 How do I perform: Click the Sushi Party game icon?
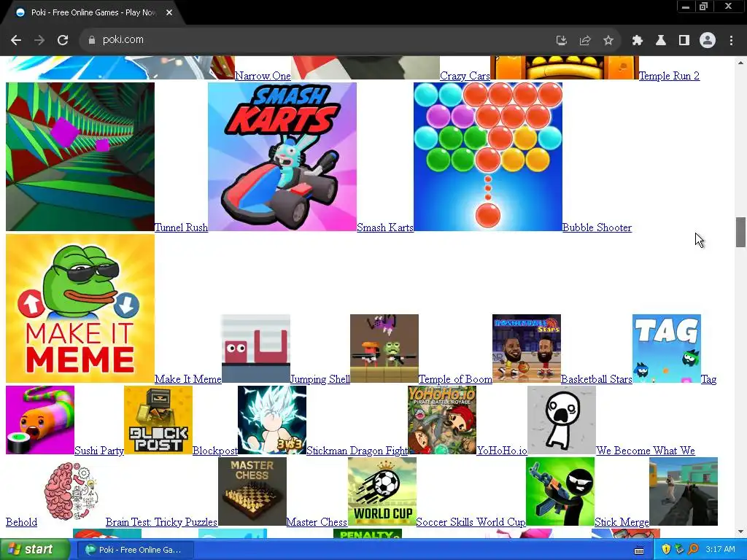pos(40,420)
